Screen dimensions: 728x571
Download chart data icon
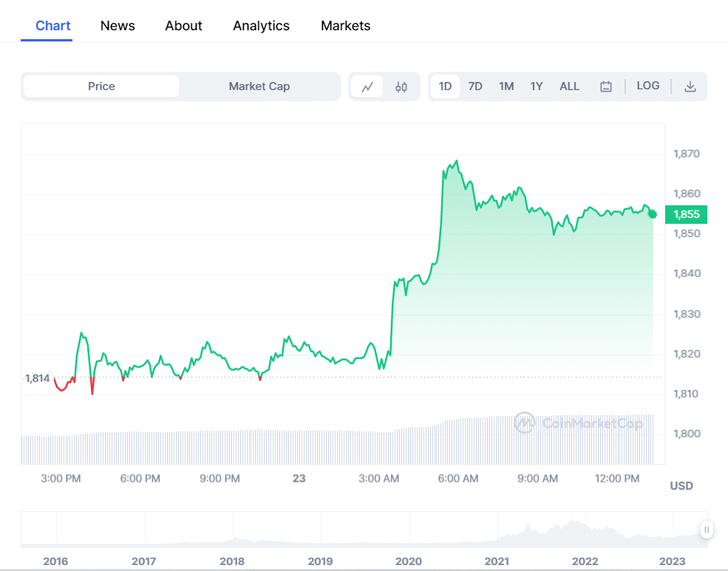pyautogui.click(x=690, y=86)
